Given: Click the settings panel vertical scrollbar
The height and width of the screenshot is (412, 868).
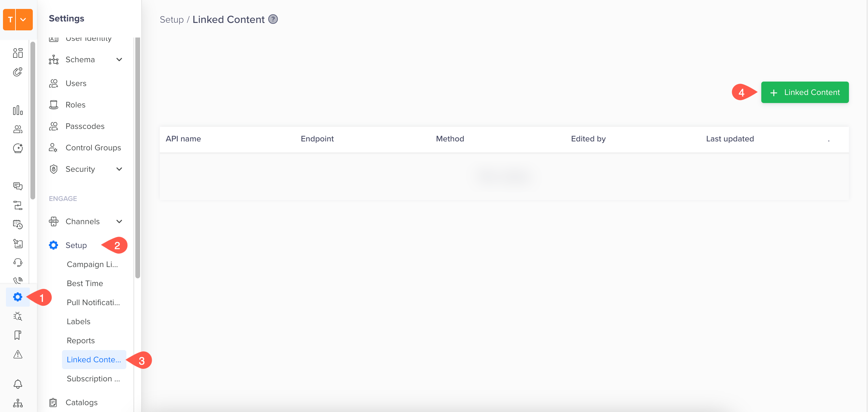Looking at the screenshot, I should point(137,158).
